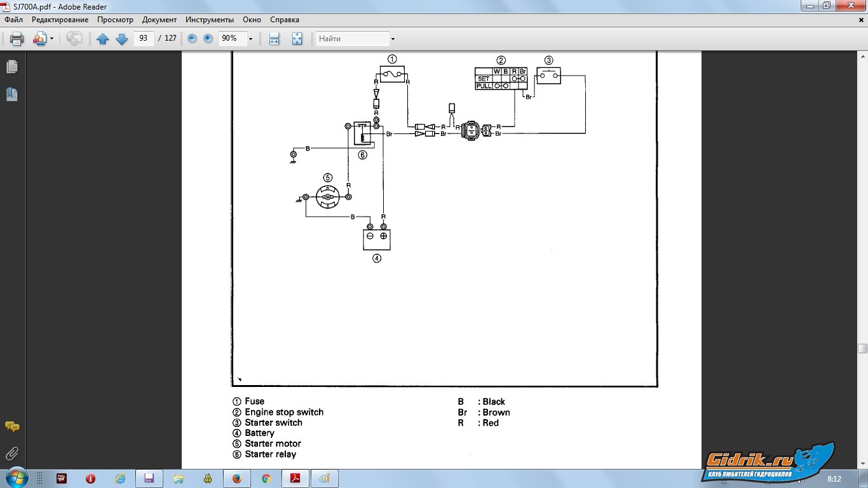Open the Attachments paperclip panel
868x488 pixels.
click(11, 454)
